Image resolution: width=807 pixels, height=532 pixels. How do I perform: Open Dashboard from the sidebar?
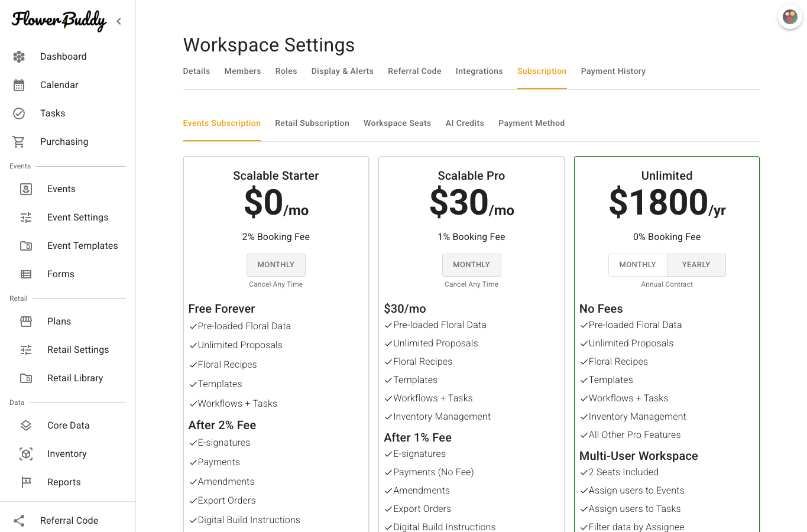(63, 57)
